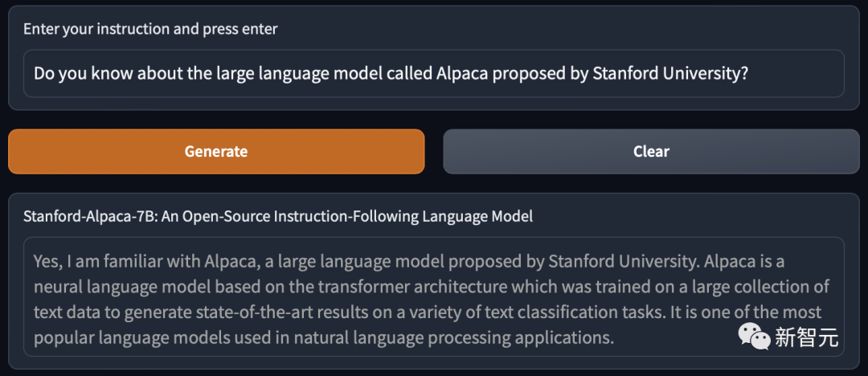
Task: Focus the instruction input field
Action: [x=433, y=73]
